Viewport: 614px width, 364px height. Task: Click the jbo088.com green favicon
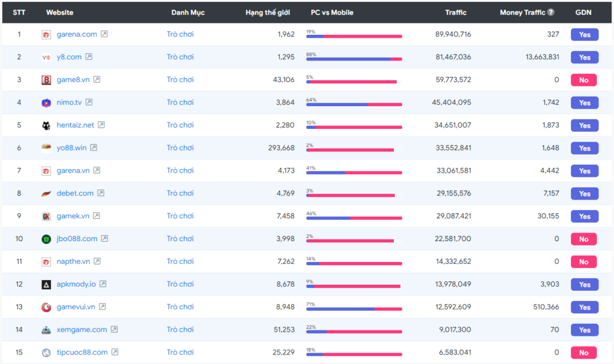(x=46, y=239)
